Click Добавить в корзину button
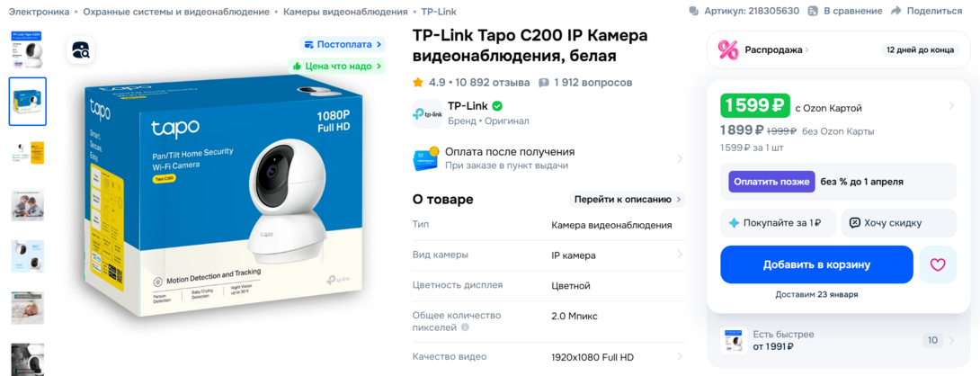The width and height of the screenshot is (980, 376). point(816,264)
